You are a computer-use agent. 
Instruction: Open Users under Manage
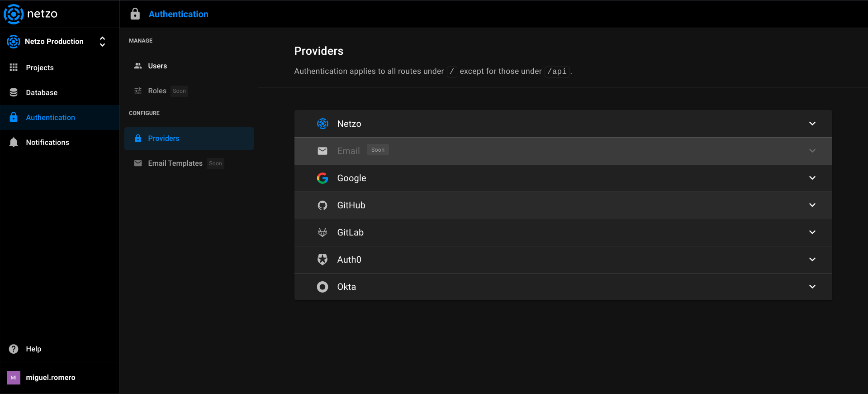tap(189, 66)
